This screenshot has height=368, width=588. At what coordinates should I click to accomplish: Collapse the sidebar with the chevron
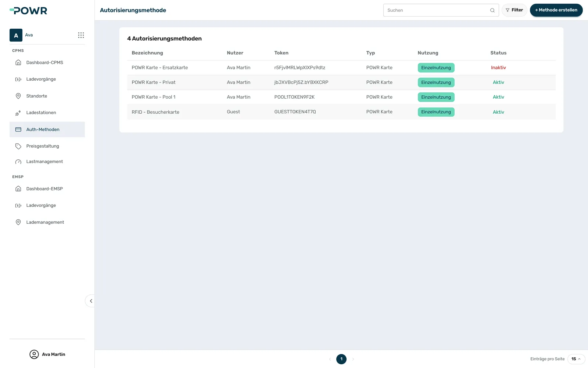coord(91,301)
